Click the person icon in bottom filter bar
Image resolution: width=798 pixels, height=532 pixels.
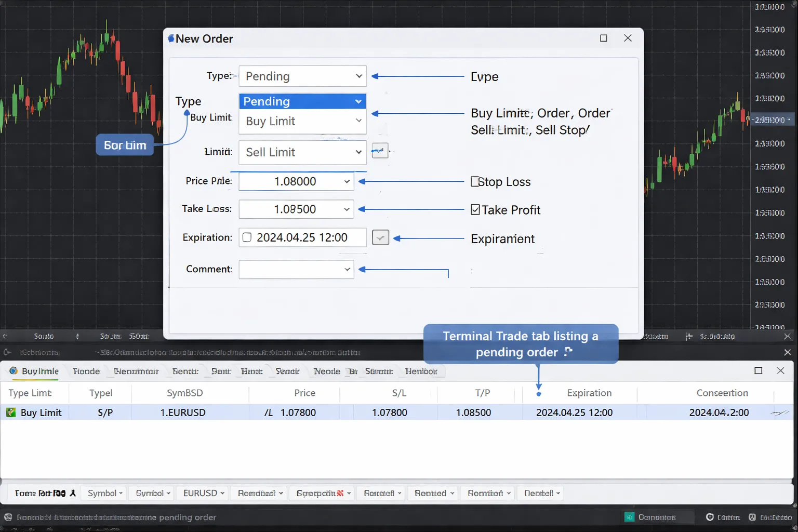pyautogui.click(x=73, y=493)
